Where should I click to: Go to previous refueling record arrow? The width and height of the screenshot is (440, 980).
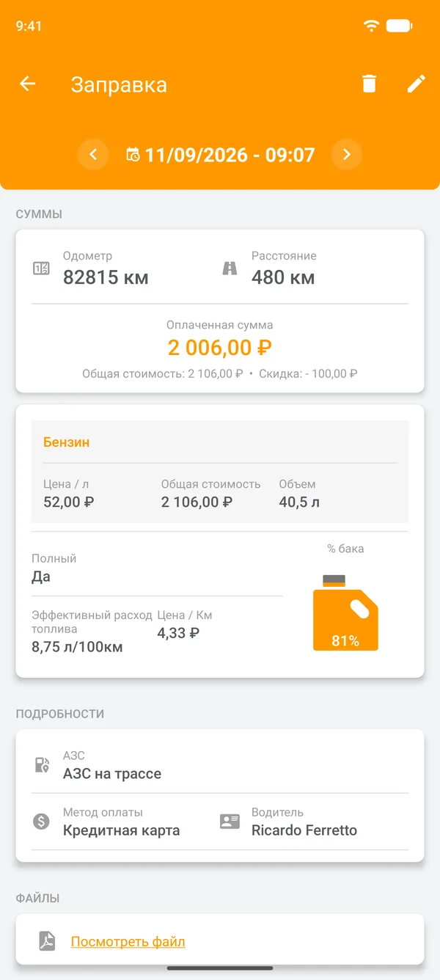93,155
